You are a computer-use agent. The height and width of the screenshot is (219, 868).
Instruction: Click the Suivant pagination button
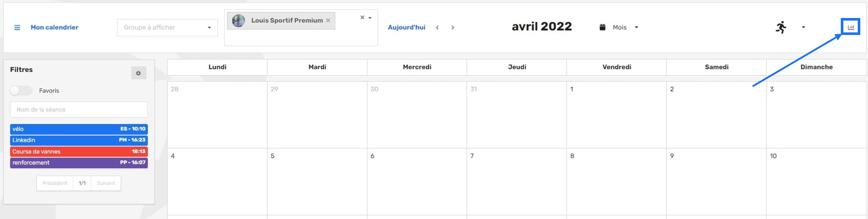[x=106, y=183]
